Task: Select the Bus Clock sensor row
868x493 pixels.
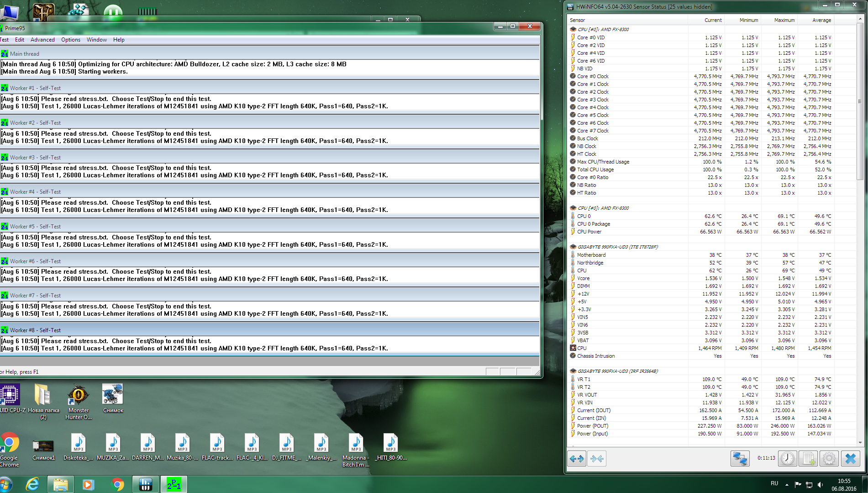Action: pos(701,138)
